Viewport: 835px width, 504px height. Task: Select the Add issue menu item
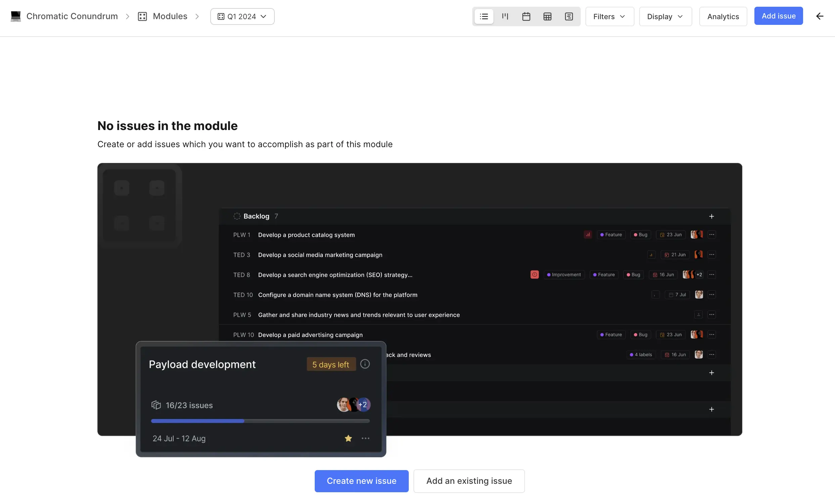[778, 15]
